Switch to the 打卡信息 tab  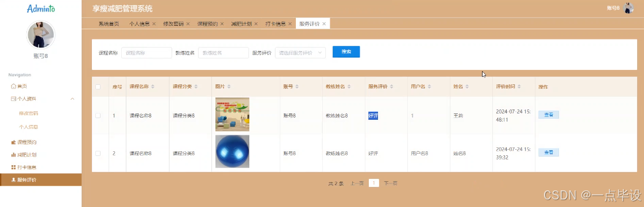click(x=275, y=24)
